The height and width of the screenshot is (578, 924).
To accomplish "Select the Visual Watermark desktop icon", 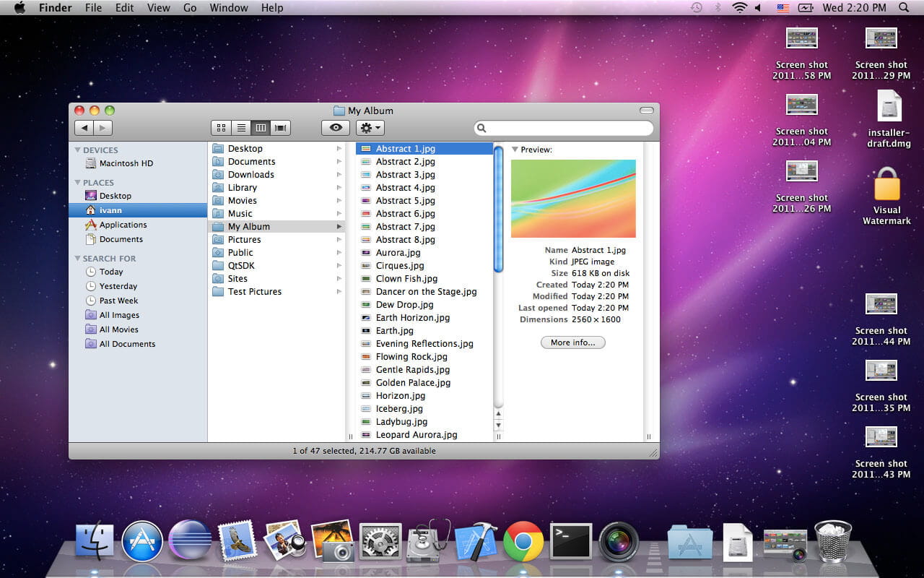I will click(887, 197).
